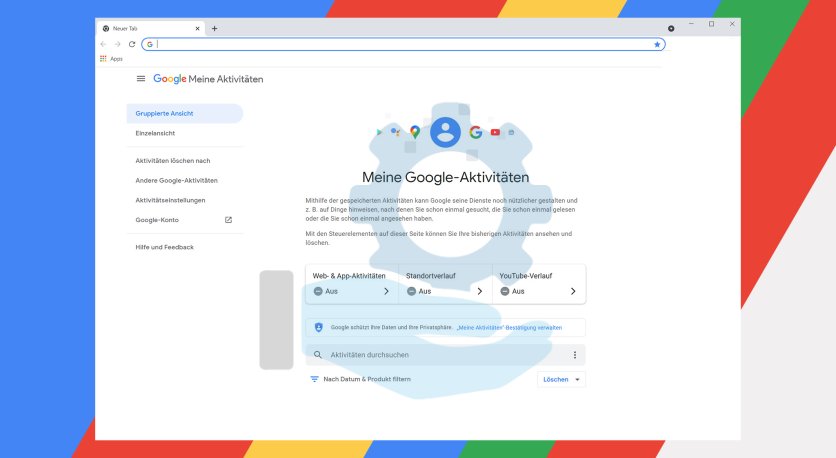
Task: Click into Aktivitäten durchsuchen search field
Action: [x=445, y=355]
